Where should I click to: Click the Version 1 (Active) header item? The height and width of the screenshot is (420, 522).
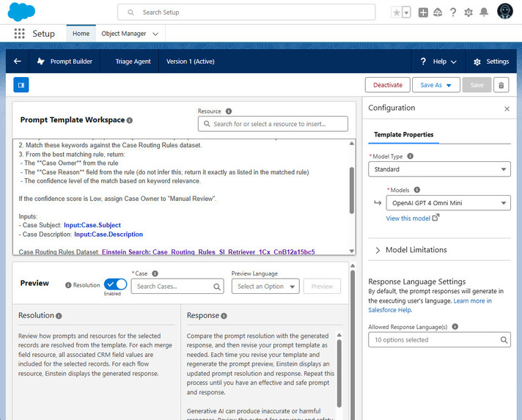click(190, 62)
